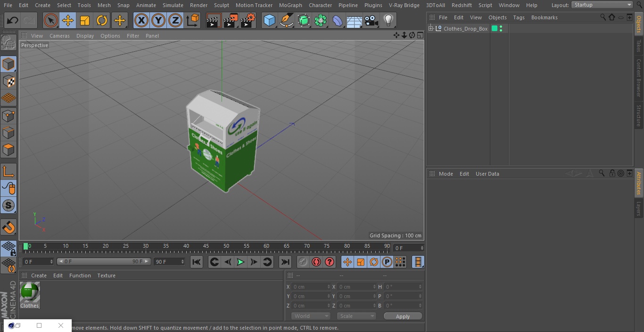Click the preview range slider bar
The height and width of the screenshot is (332, 644).
(104, 261)
